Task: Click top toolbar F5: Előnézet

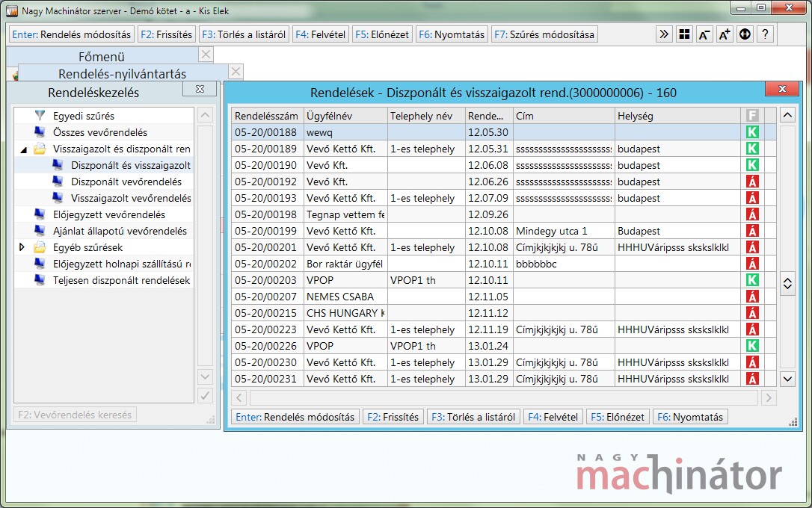Action: [x=382, y=34]
